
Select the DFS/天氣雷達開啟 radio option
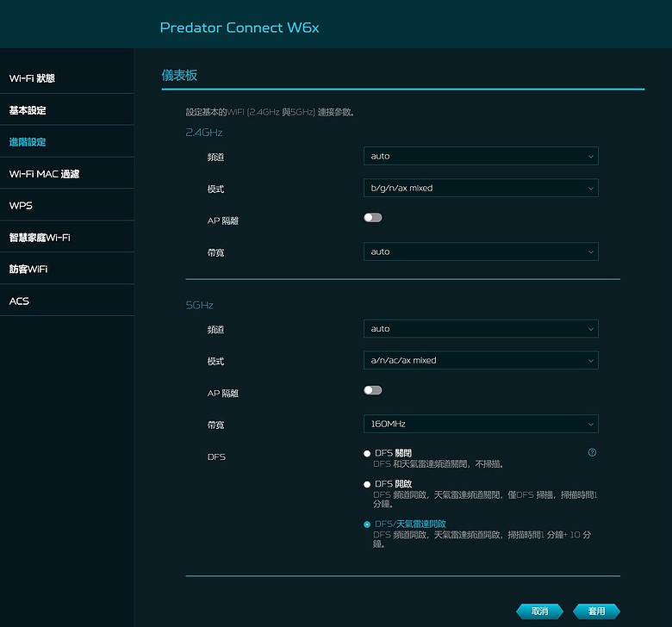point(367,525)
